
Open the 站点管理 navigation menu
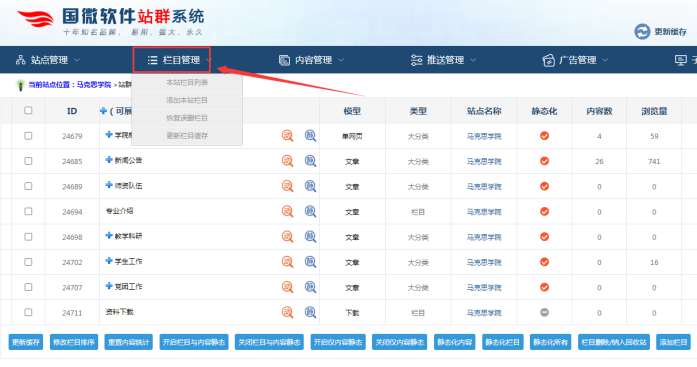[x=48, y=60]
